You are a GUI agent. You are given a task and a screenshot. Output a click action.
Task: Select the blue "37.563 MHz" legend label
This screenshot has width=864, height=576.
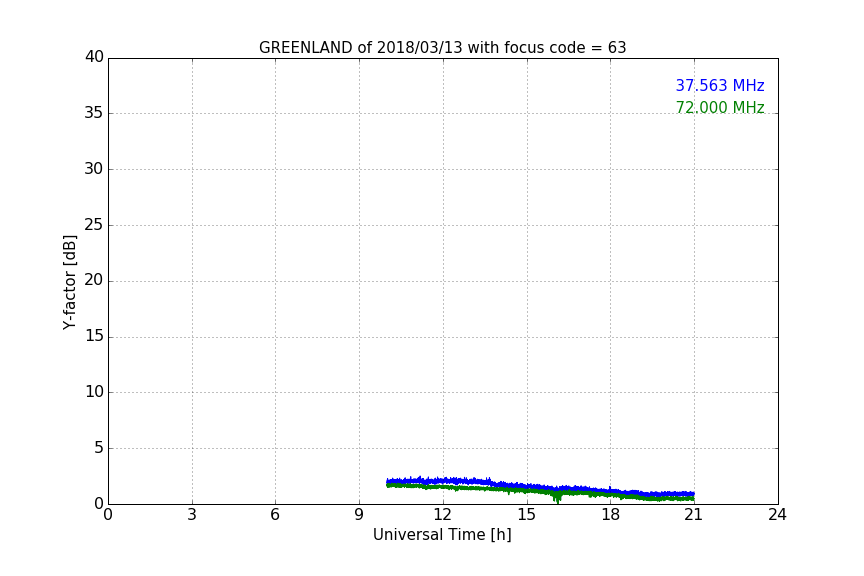[720, 85]
